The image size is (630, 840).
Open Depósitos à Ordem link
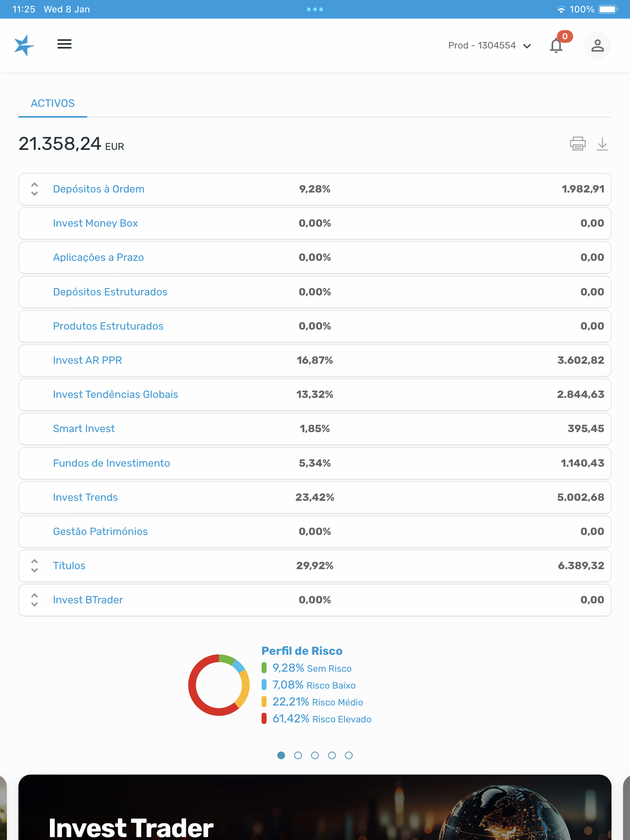pos(99,189)
